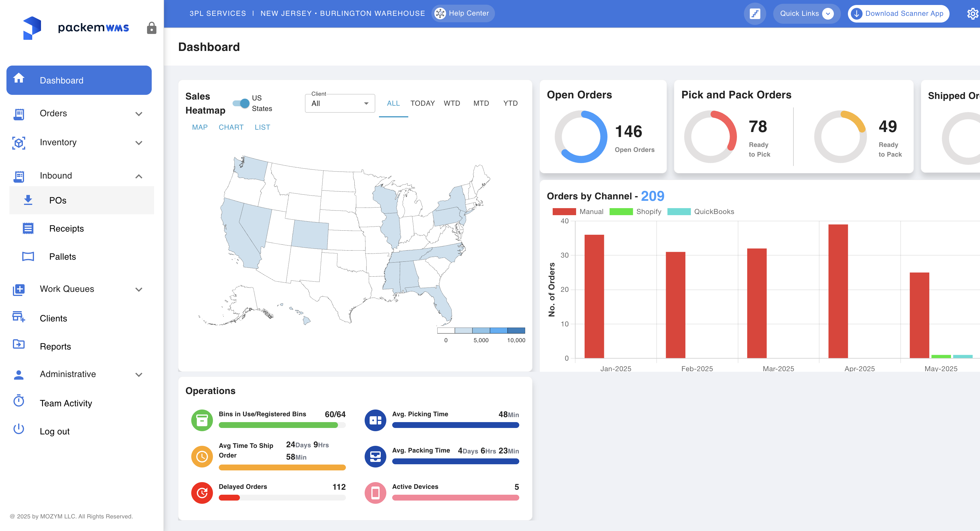The width and height of the screenshot is (980, 531).
Task: Toggle the Manual series in the chart legend
Action: (x=578, y=212)
